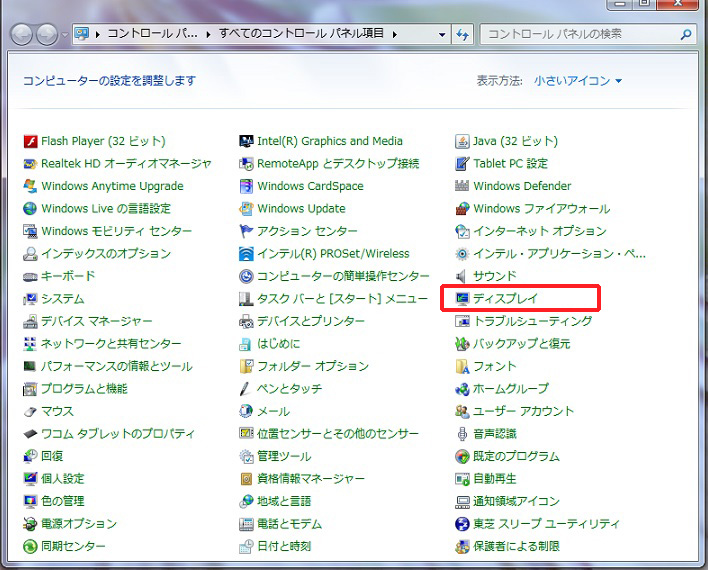Open the フォルダー オプション icon
The image size is (708, 570).
246,366
